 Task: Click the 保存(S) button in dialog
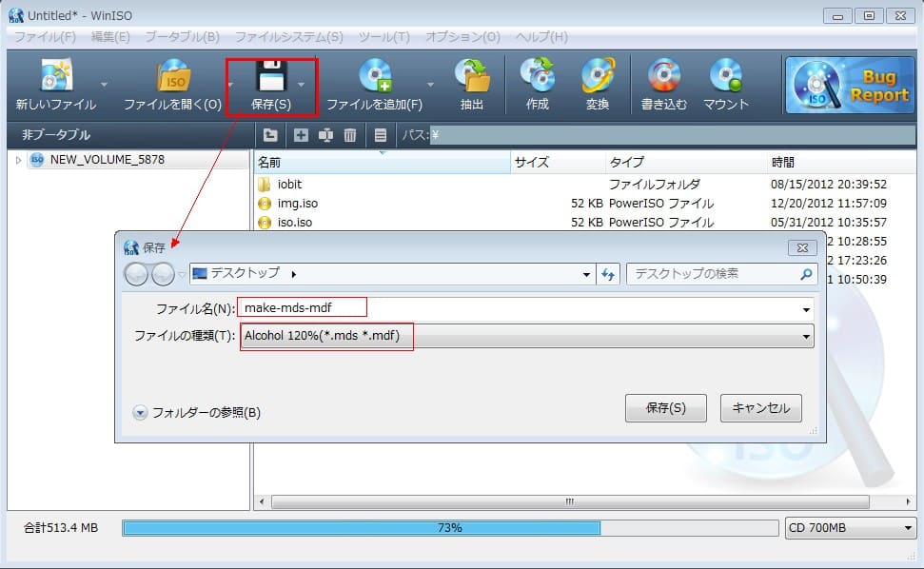click(668, 407)
